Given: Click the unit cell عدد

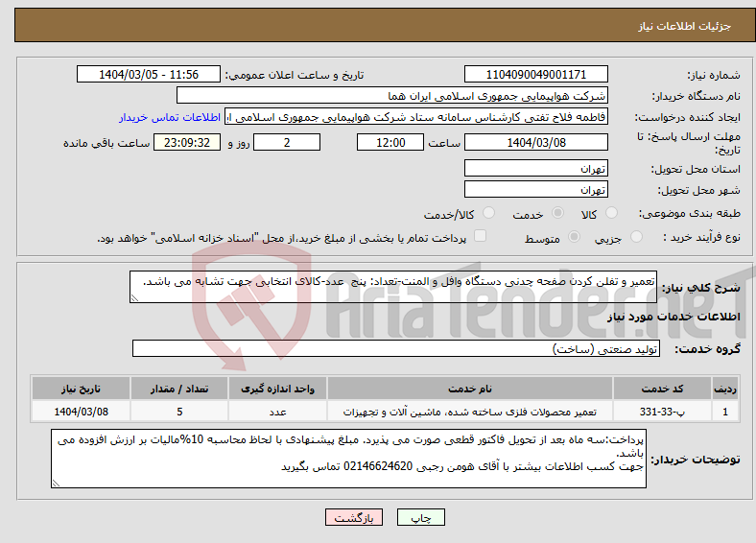Looking at the screenshot, I should pyautogui.click(x=277, y=412).
